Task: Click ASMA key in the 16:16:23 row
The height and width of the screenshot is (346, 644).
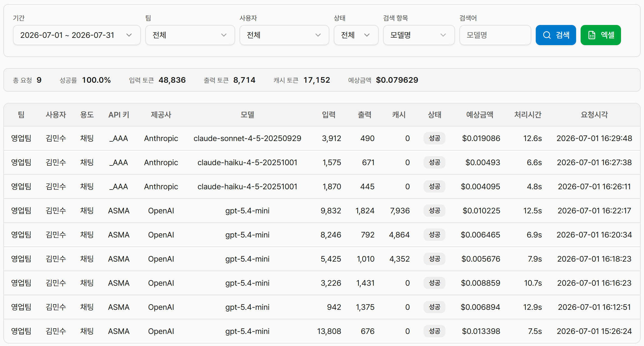Action: pyautogui.click(x=119, y=283)
